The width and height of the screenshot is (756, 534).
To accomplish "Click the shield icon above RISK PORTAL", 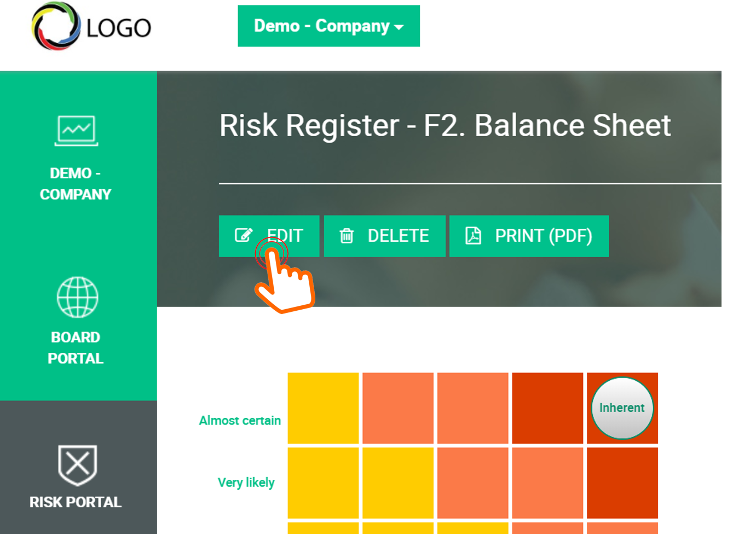I will click(x=77, y=466).
